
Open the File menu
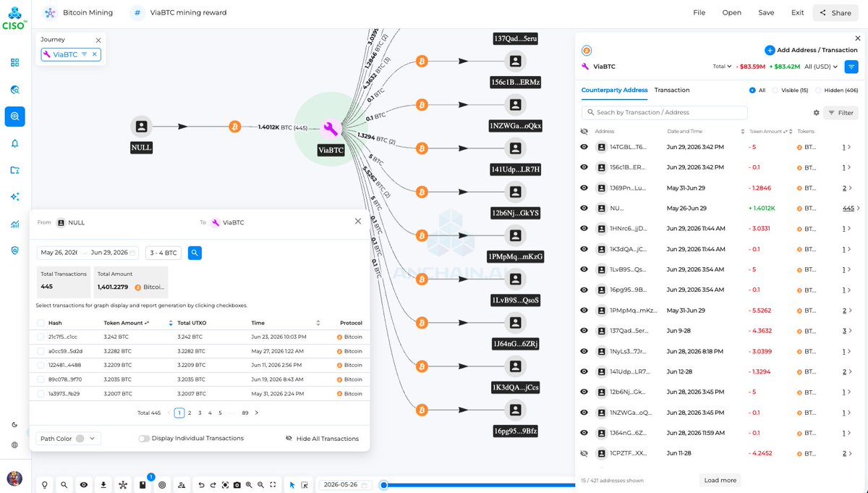[x=699, y=12]
